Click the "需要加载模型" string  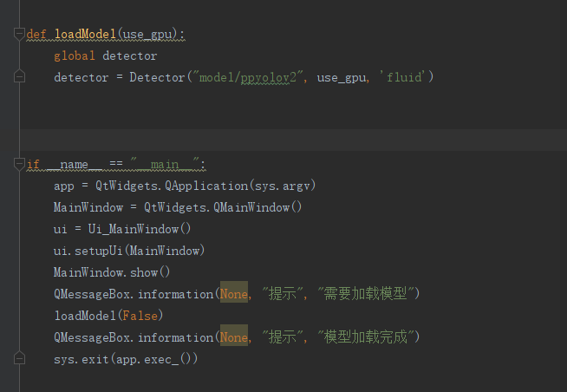pos(365,294)
